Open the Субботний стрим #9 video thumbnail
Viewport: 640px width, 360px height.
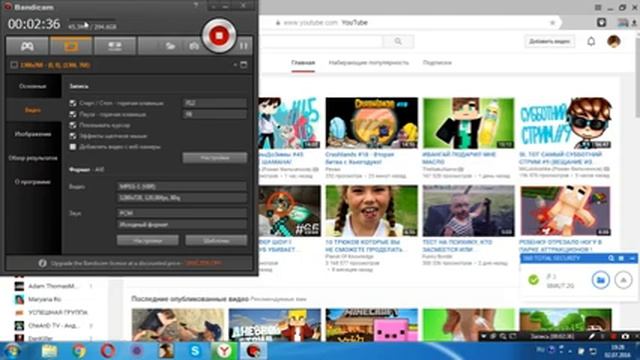coord(565,123)
